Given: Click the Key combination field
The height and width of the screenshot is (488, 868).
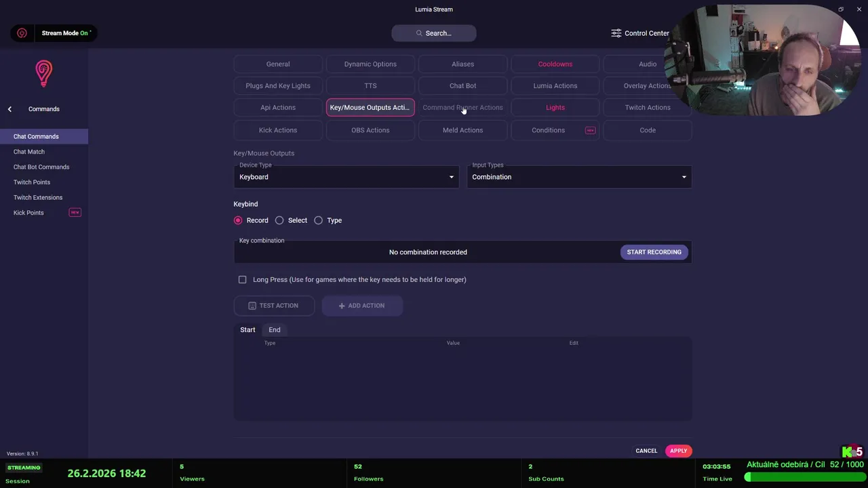Looking at the screenshot, I should pos(462,252).
